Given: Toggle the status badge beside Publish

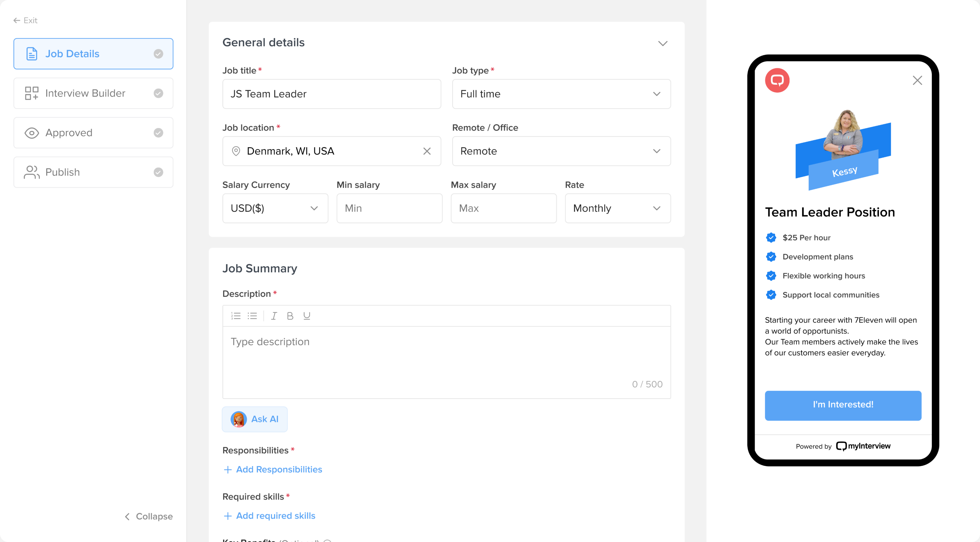Looking at the screenshot, I should (x=158, y=172).
